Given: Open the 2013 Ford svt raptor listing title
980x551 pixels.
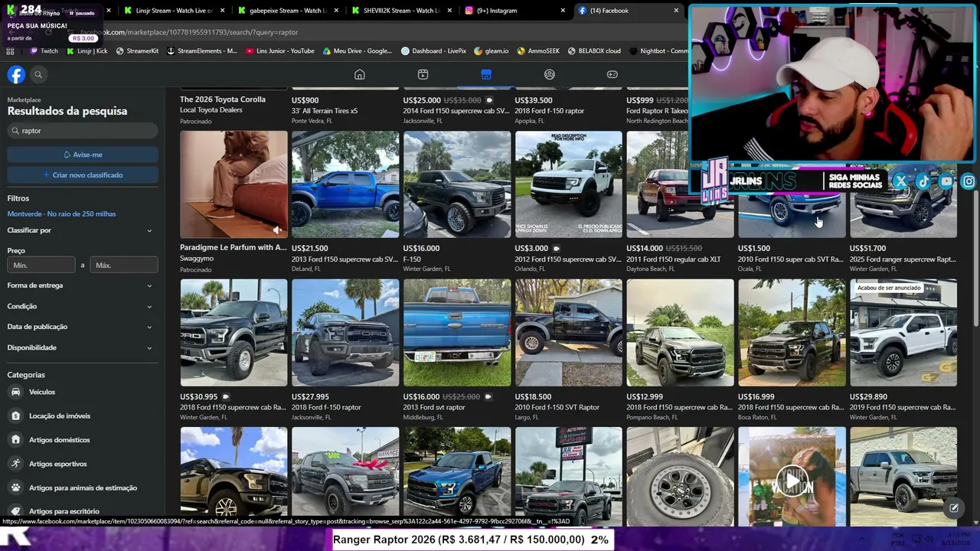Looking at the screenshot, I should [x=434, y=408].
